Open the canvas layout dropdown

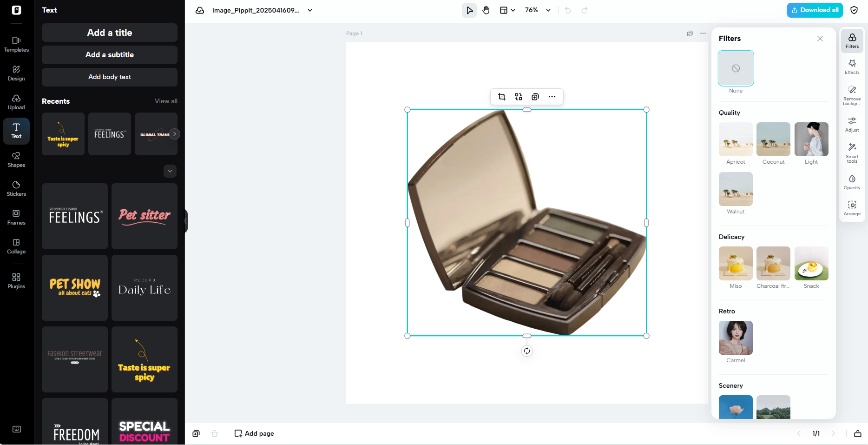tap(507, 10)
